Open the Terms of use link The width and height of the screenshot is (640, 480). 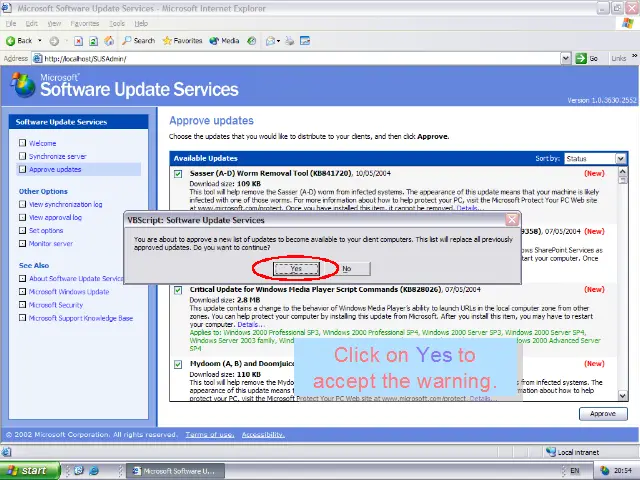coord(210,435)
